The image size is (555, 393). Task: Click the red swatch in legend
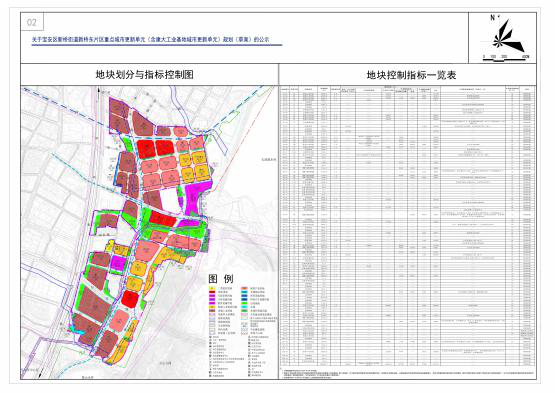[212, 292]
